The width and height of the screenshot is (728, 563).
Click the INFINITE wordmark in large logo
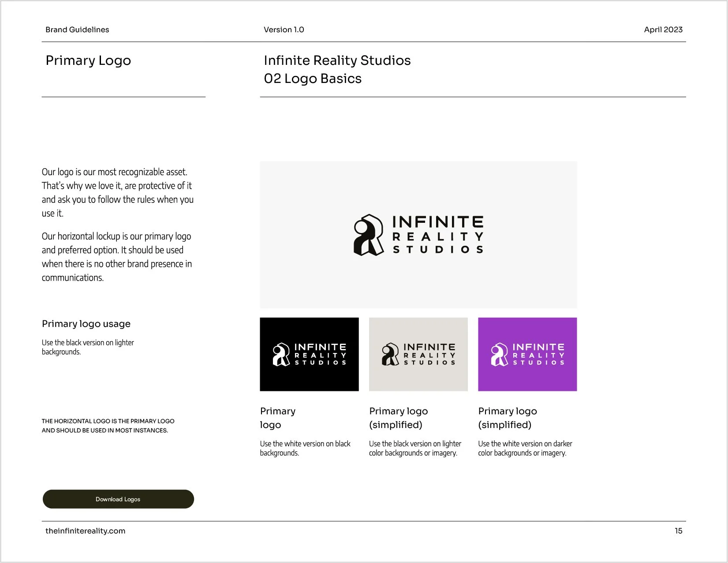(438, 221)
